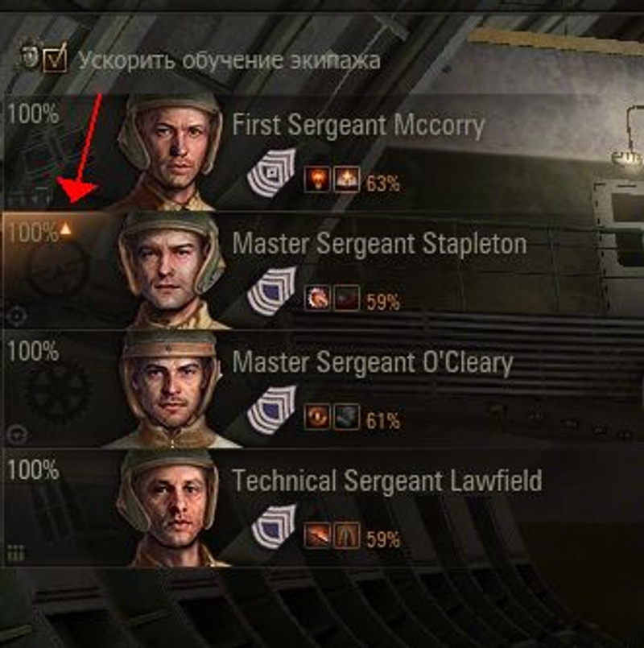The width and height of the screenshot is (644, 648).
Task: Click the driver role icon under O'Cleary's 100%
Action: click(18, 435)
